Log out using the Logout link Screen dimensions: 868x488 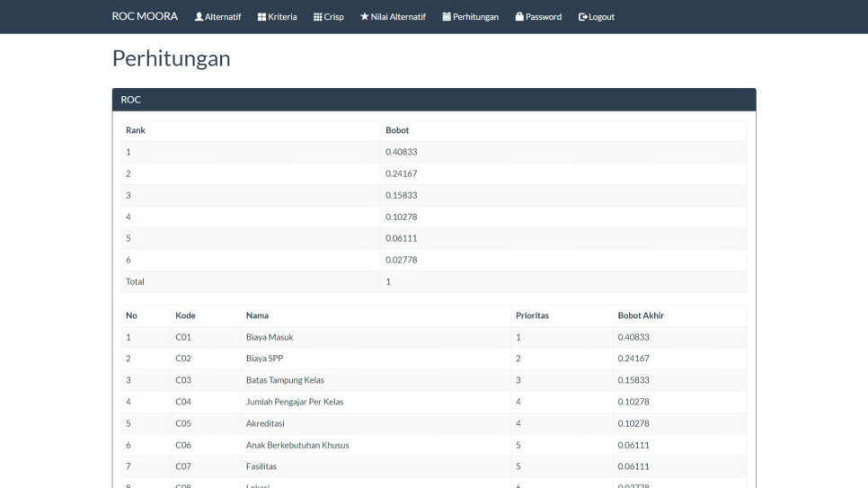(x=597, y=16)
